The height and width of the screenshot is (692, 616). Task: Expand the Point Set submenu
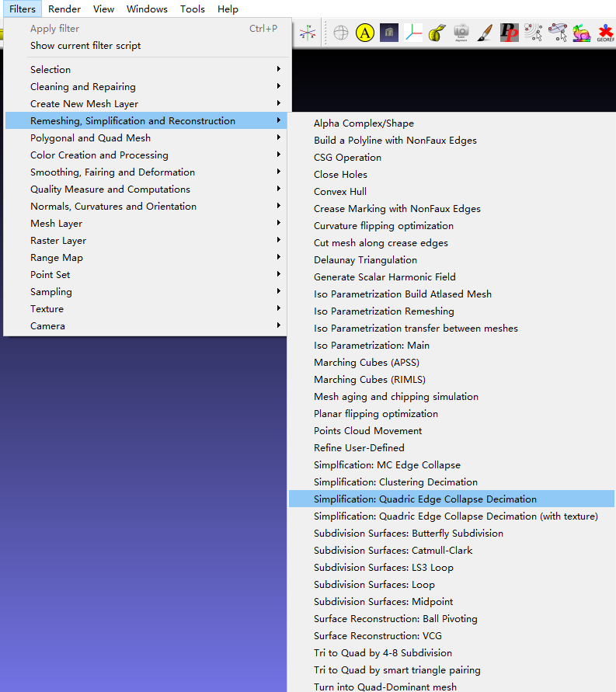145,274
